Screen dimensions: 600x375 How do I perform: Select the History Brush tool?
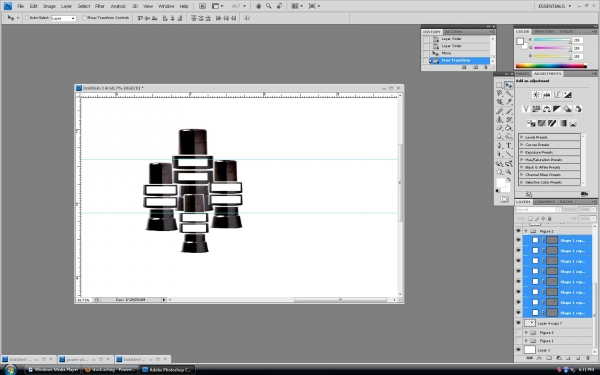pos(509,119)
